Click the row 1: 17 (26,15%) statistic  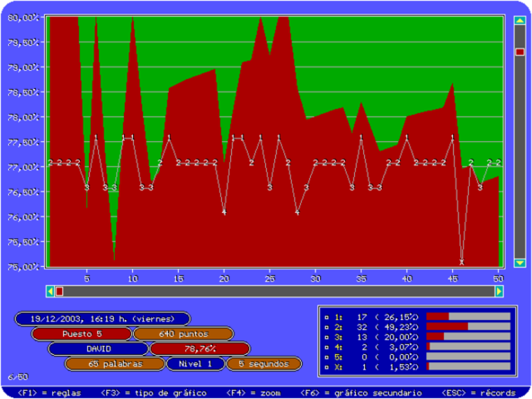point(418,317)
